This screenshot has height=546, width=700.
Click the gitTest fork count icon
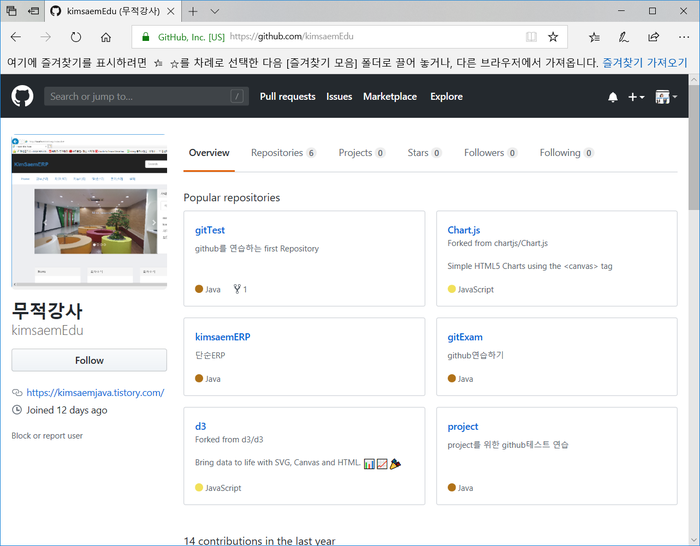click(237, 289)
